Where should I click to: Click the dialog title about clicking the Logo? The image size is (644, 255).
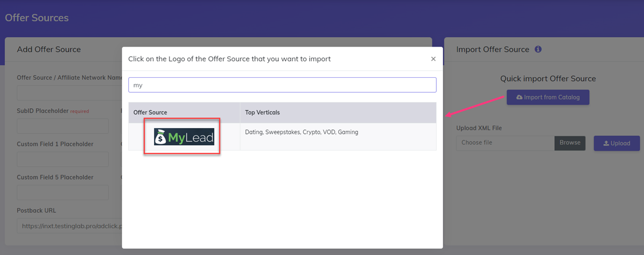click(x=229, y=59)
